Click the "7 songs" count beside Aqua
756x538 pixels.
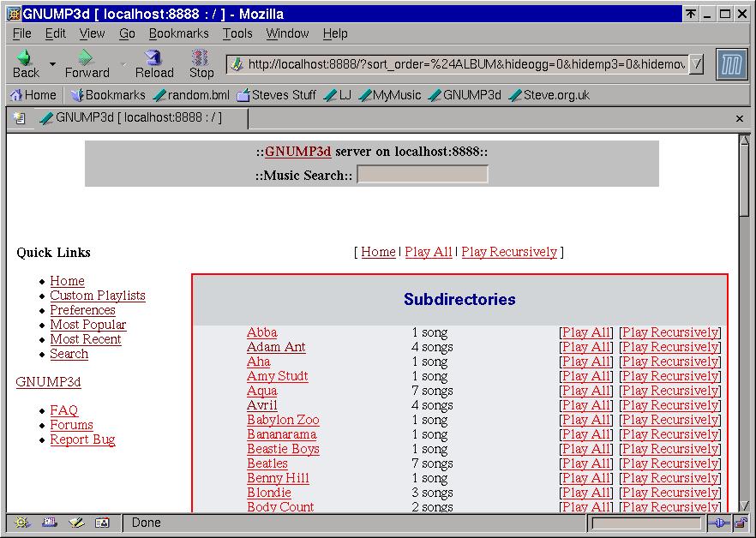coord(433,391)
